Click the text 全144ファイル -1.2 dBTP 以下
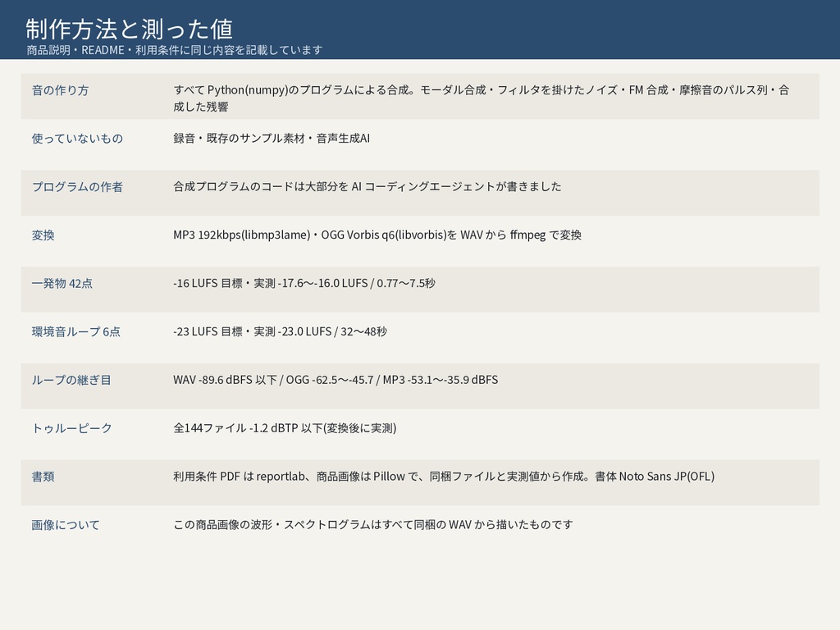The width and height of the screenshot is (840, 630). coord(248,427)
